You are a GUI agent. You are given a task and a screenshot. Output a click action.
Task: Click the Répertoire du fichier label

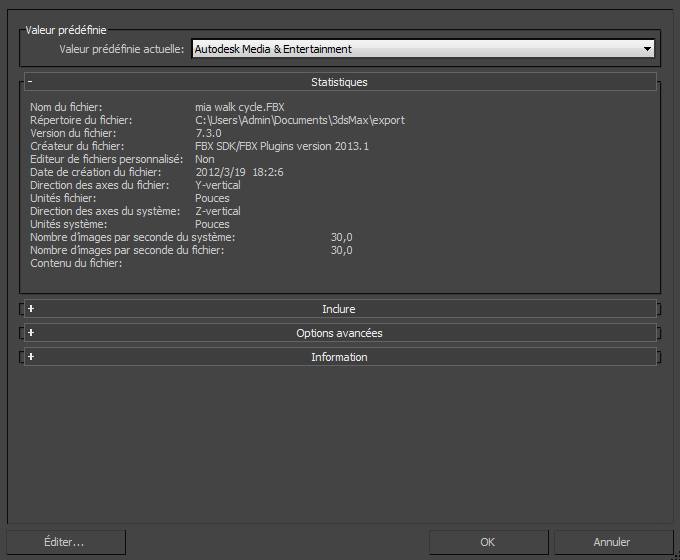[81, 120]
